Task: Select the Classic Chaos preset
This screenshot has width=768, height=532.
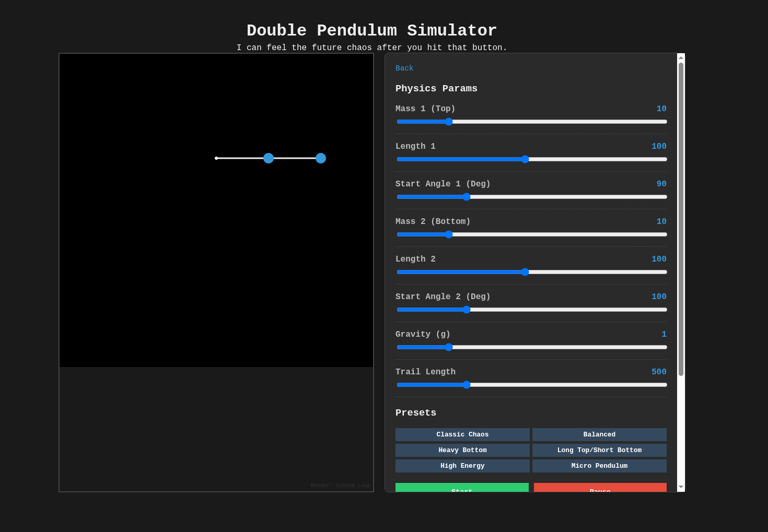Action: [x=462, y=434]
